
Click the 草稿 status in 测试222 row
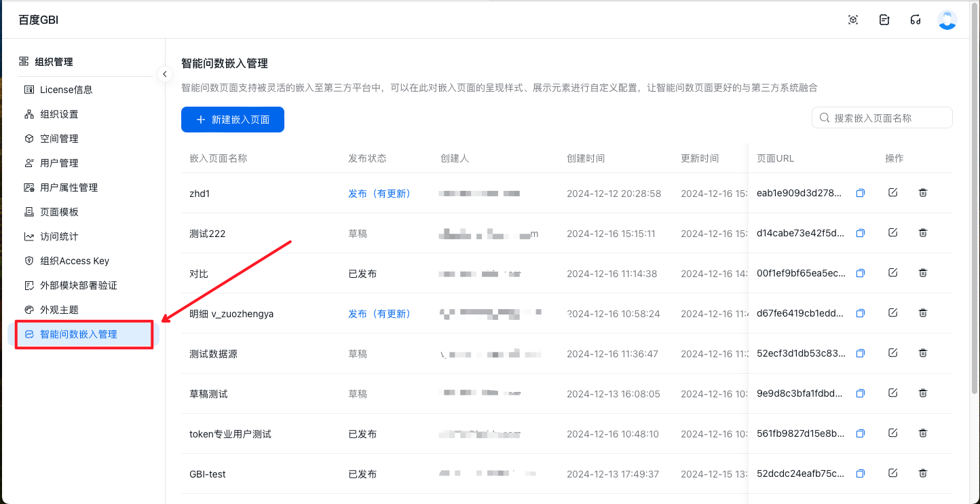(x=358, y=234)
